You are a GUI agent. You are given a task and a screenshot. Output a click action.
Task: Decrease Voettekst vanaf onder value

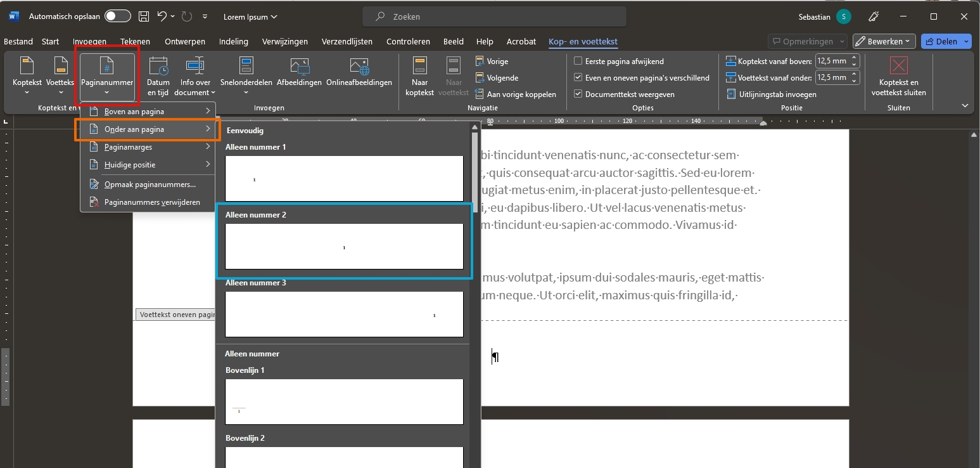coord(854,81)
